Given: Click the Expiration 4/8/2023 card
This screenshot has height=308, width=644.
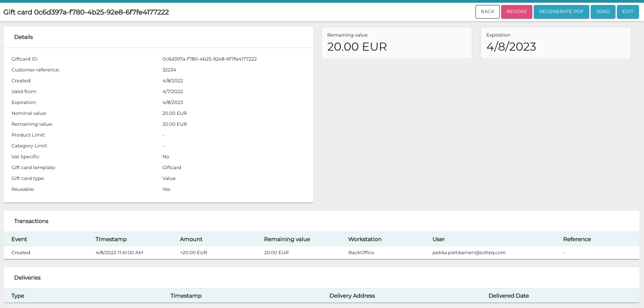Looking at the screenshot, I should [x=555, y=43].
